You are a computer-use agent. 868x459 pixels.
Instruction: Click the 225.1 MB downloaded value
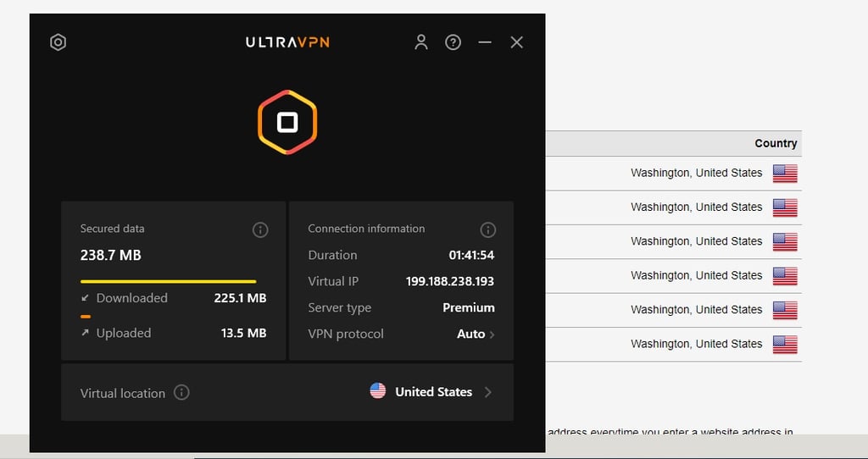tap(240, 299)
